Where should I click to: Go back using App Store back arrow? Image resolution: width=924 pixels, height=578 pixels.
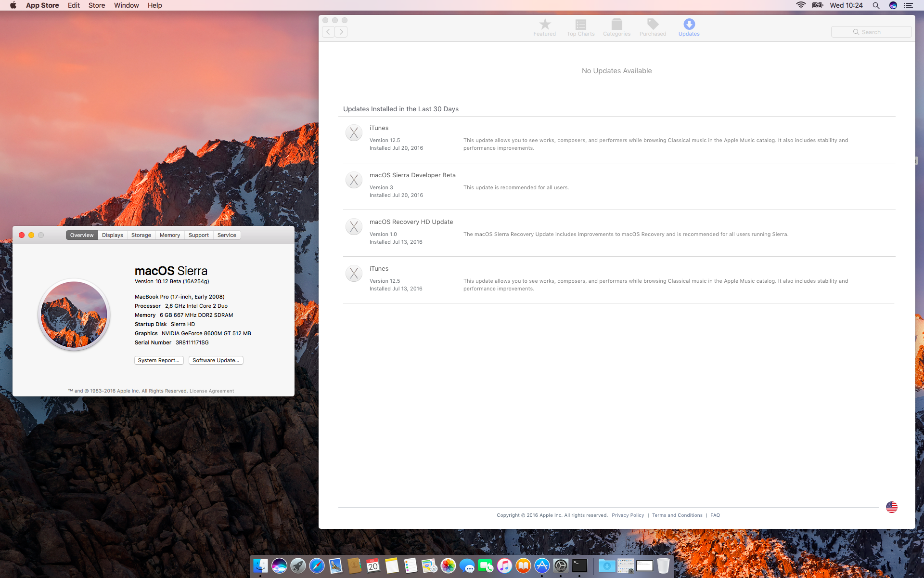(328, 32)
